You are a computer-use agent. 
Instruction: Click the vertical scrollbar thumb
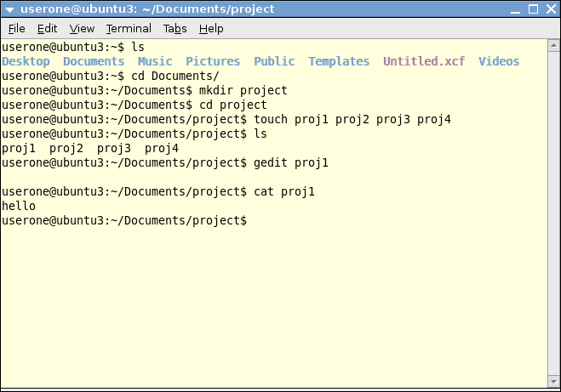pos(552,211)
